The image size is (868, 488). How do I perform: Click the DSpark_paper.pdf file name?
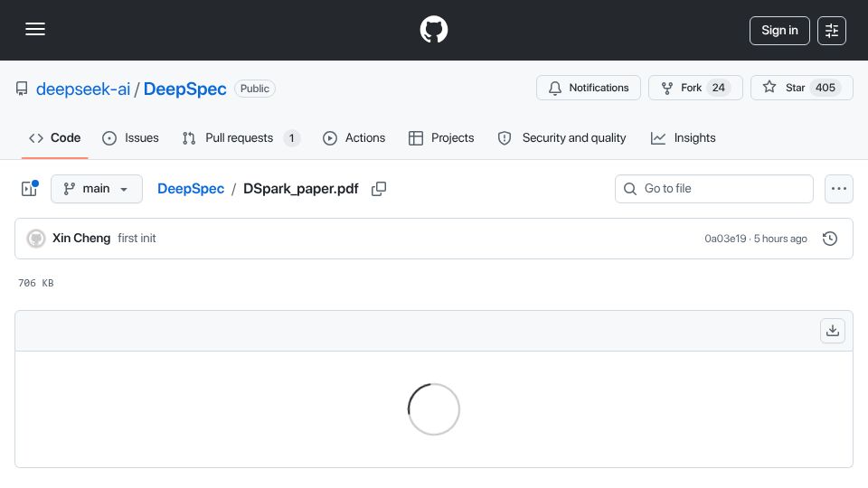point(300,189)
